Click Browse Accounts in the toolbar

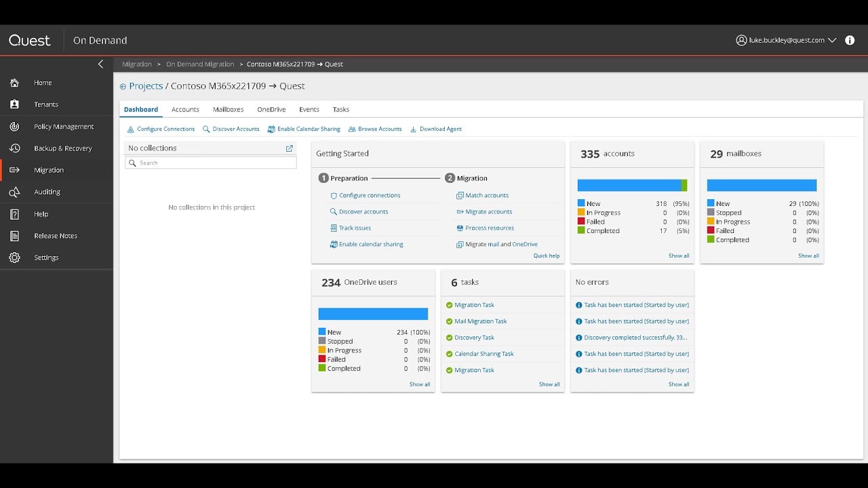(375, 129)
